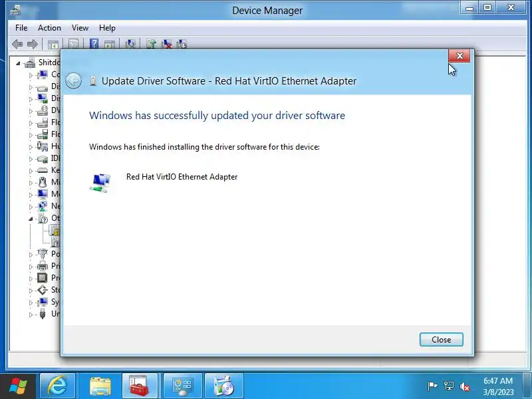Click Scan for hardware changes toolbar icon
Viewport: 532px width, 399px height.
pos(130,44)
